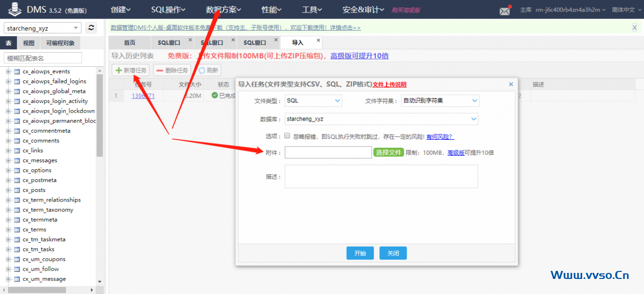
Task: Open the 文件上传说明 link
Action: (x=389, y=84)
